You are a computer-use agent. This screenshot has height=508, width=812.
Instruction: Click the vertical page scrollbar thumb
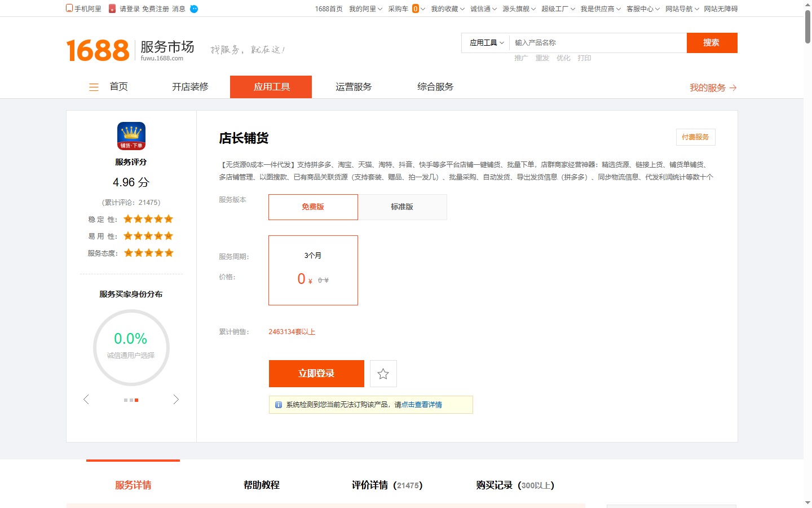(807, 25)
